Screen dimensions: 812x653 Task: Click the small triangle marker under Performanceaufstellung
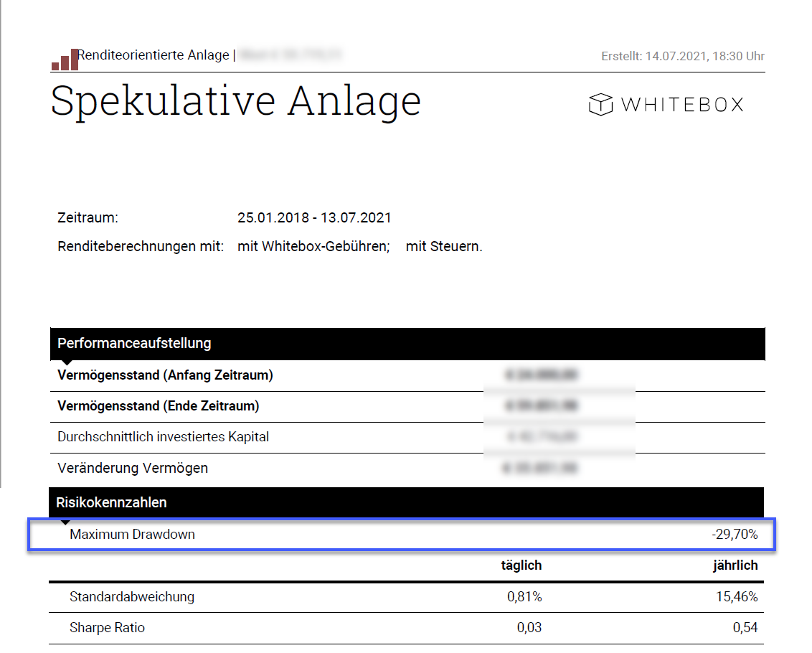tap(65, 363)
